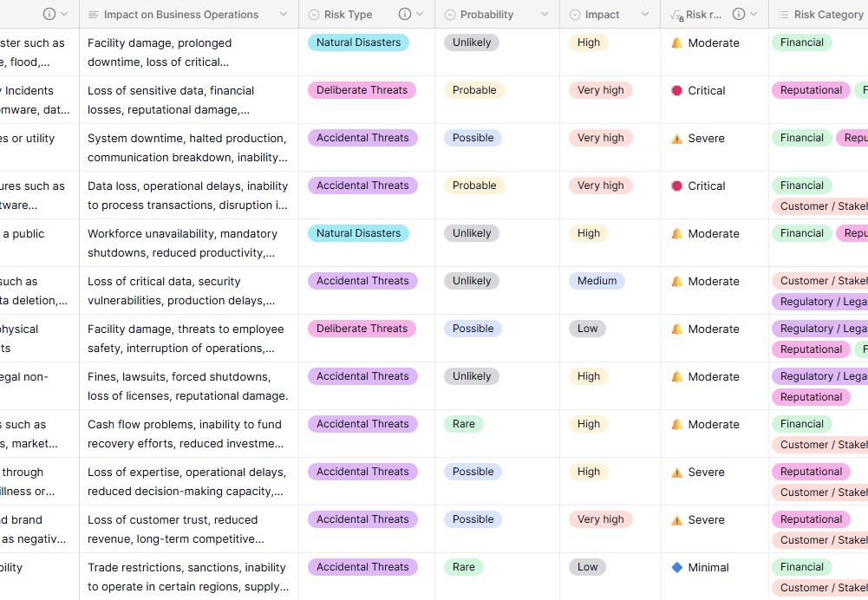Click the blue diamond Minimal rating icon
Viewport: 868px width, 600px height.
pos(677,567)
